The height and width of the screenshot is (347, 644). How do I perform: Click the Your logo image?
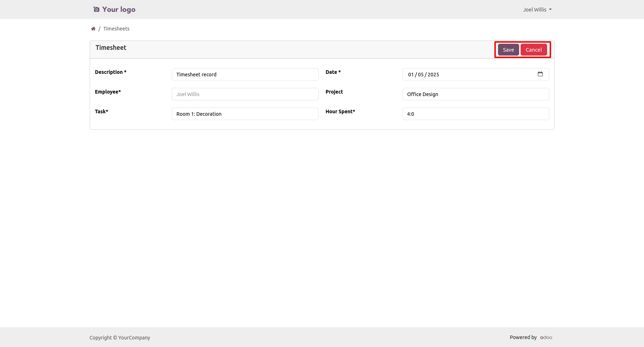point(114,10)
